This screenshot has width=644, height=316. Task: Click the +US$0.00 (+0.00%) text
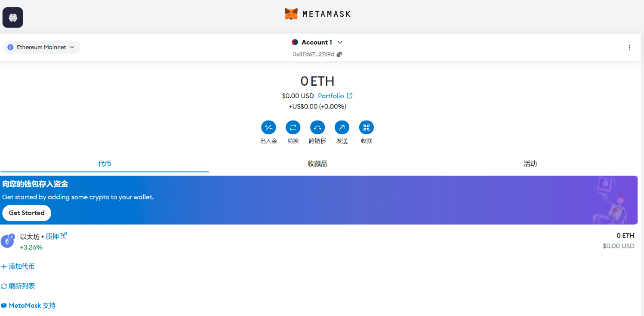click(x=317, y=106)
